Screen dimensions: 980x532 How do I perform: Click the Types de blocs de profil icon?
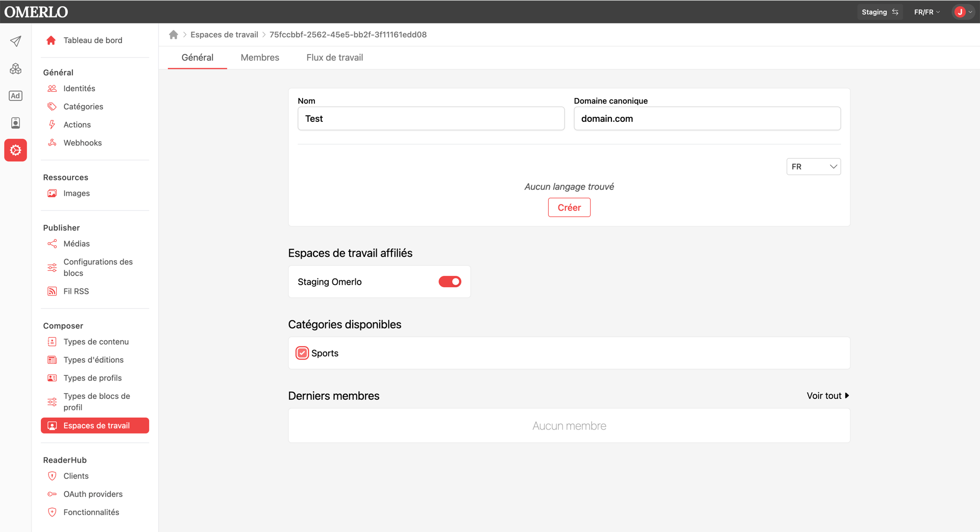coord(52,402)
